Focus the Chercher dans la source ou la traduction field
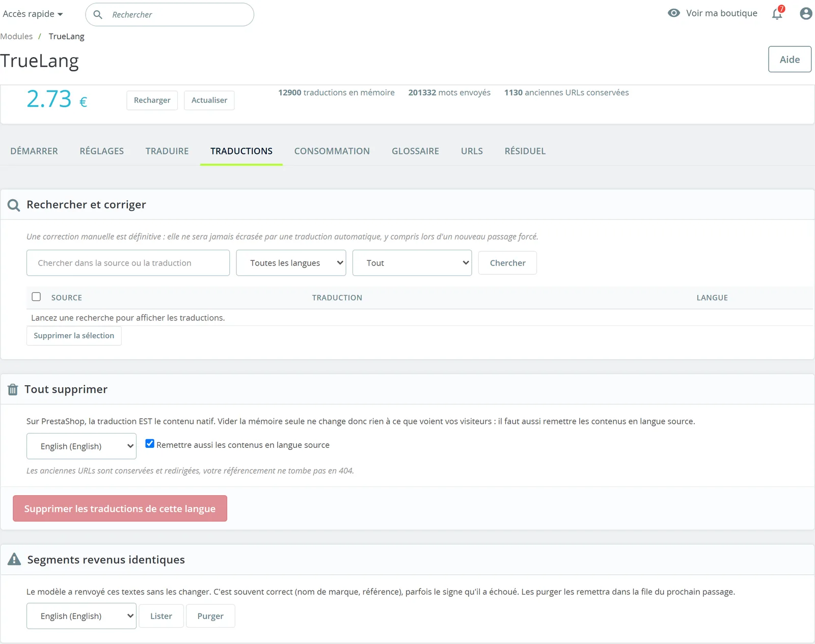This screenshot has width=815, height=644. pos(128,263)
